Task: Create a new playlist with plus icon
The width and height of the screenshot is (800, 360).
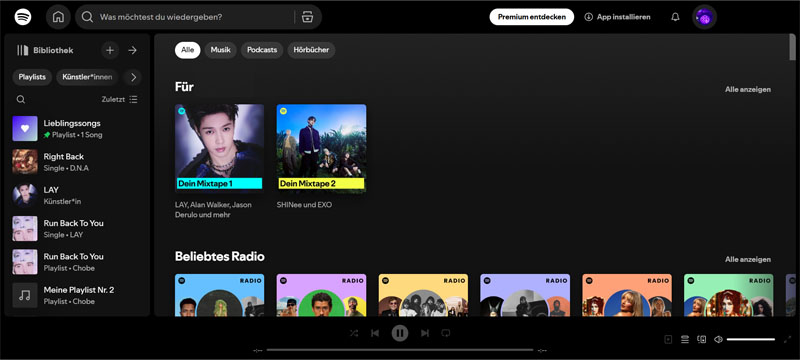Action: [x=110, y=50]
